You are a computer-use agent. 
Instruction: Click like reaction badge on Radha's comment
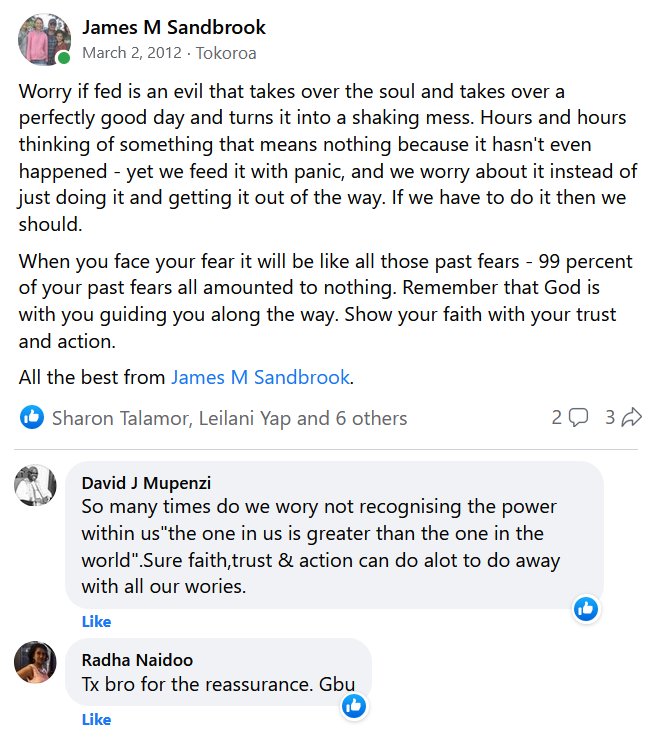point(354,706)
